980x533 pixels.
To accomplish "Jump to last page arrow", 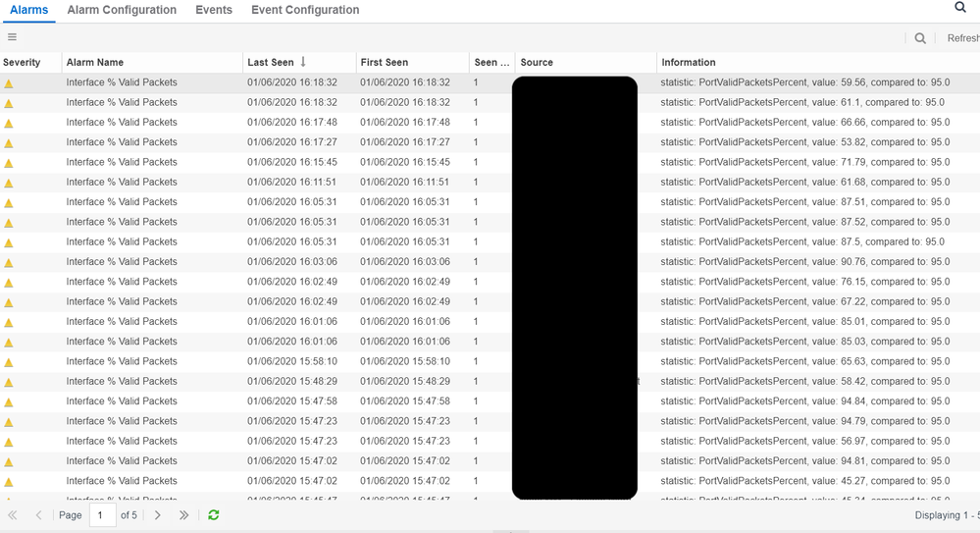I will pyautogui.click(x=183, y=515).
